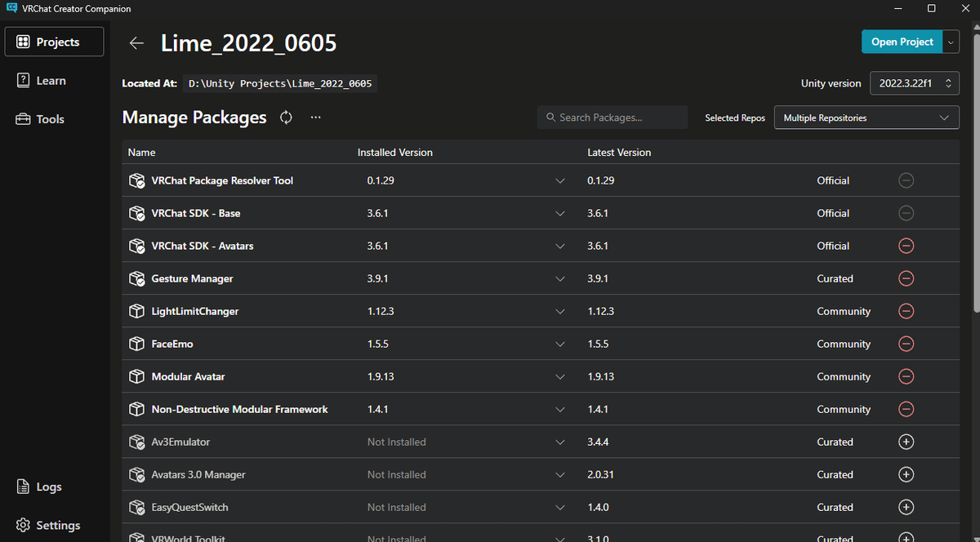
Task: Click the minus icon for Package Resolver Tool
Action: point(906,180)
